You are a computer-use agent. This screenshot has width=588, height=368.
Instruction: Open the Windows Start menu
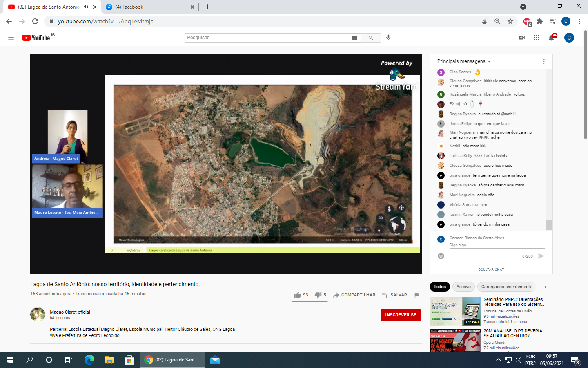(x=10, y=360)
